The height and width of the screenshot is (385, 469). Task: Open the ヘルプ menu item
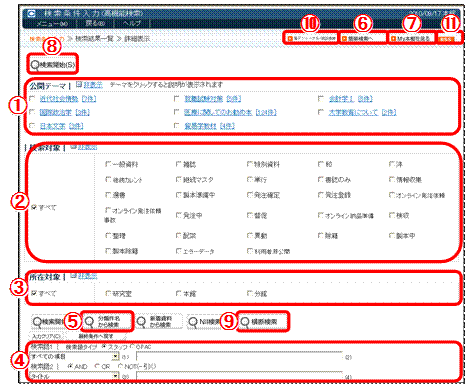click(x=132, y=23)
